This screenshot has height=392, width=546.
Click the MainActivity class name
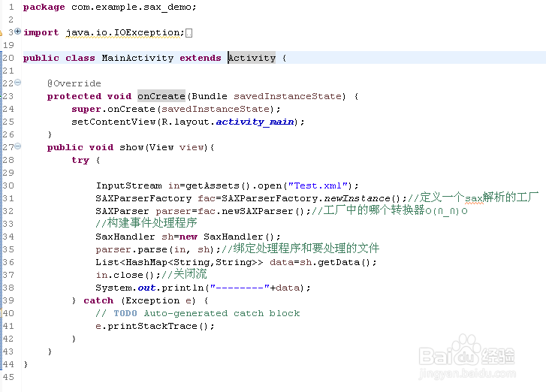(137, 58)
